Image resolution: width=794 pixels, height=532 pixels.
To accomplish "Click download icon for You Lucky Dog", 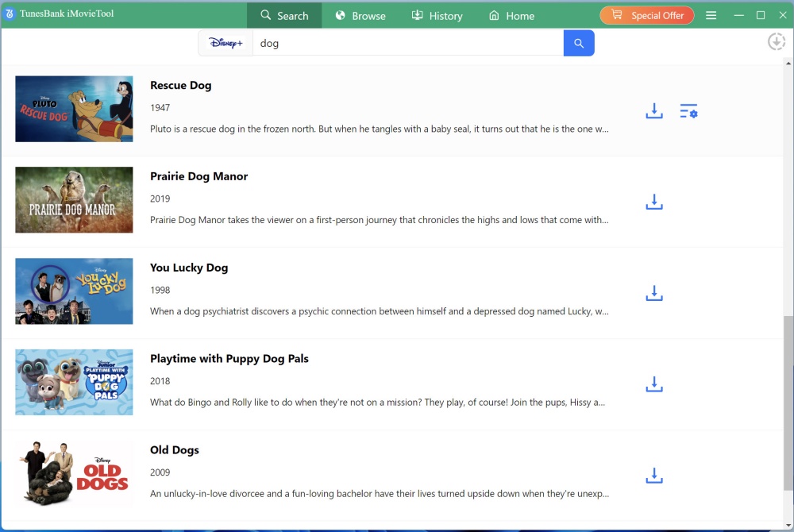I will click(x=653, y=294).
